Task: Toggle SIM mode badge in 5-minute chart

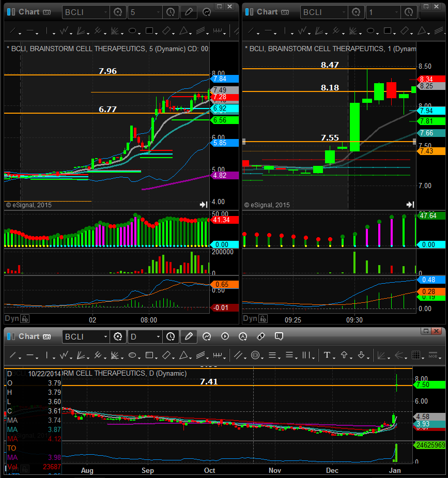Action: (47, 12)
